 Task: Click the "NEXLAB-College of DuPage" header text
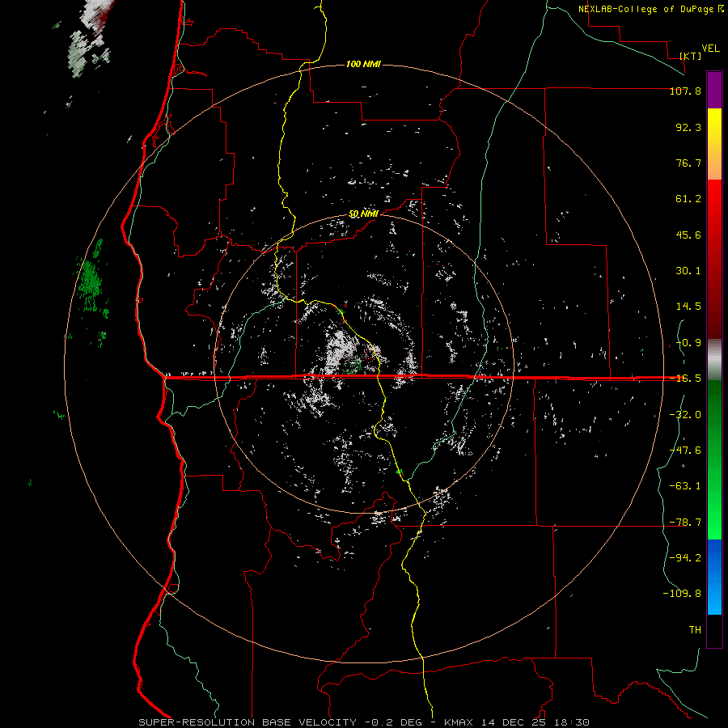(x=646, y=9)
